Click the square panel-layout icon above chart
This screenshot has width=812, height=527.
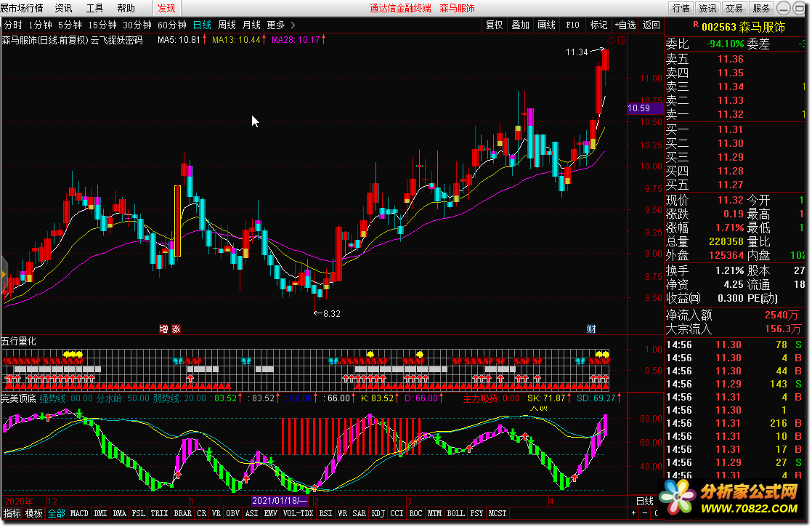[x=622, y=40]
